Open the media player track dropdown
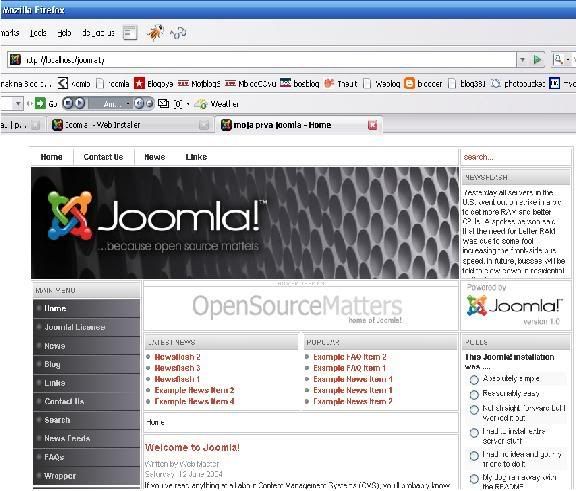 [x=127, y=104]
